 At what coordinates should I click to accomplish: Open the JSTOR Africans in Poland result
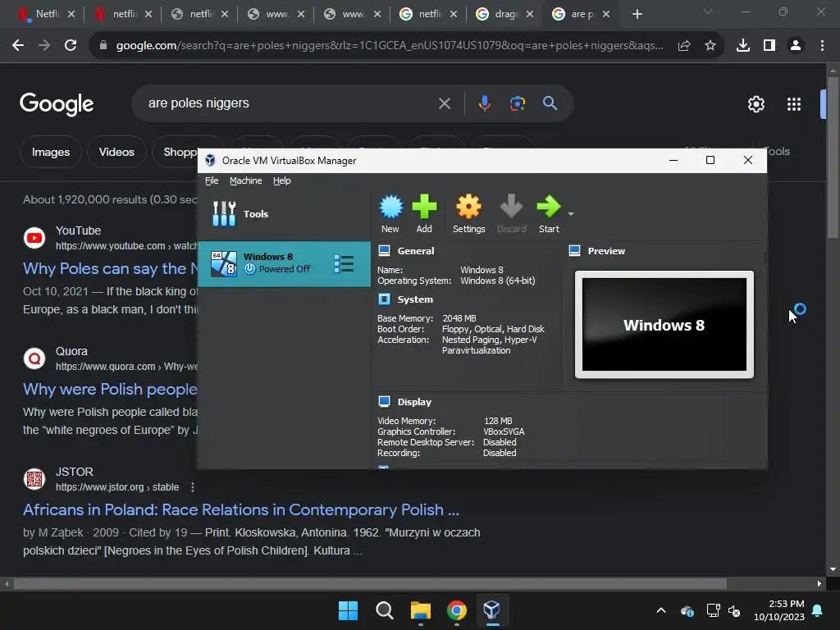[x=241, y=509]
